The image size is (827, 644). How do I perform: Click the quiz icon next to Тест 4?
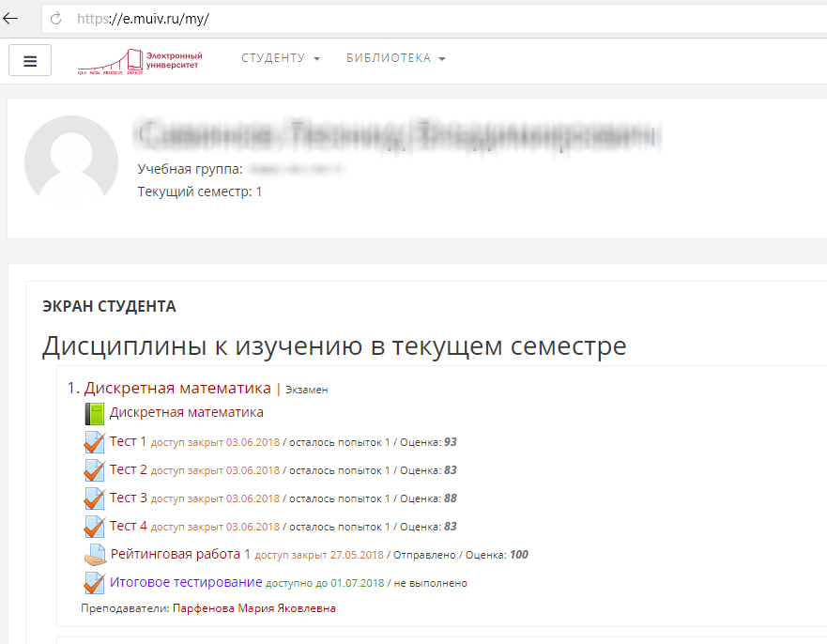tap(94, 526)
